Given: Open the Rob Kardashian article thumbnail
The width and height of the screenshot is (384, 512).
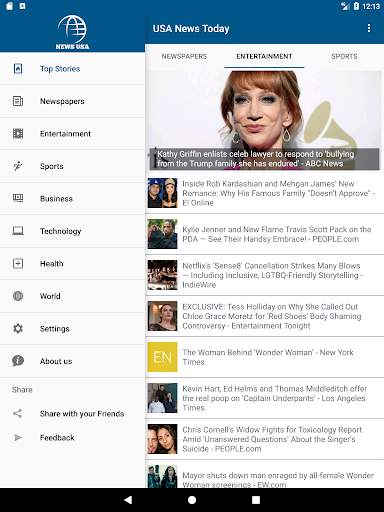Looking at the screenshot, I should (162, 193).
